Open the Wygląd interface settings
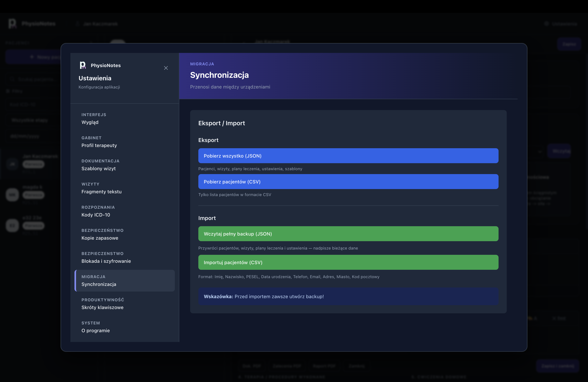 (x=124, y=119)
